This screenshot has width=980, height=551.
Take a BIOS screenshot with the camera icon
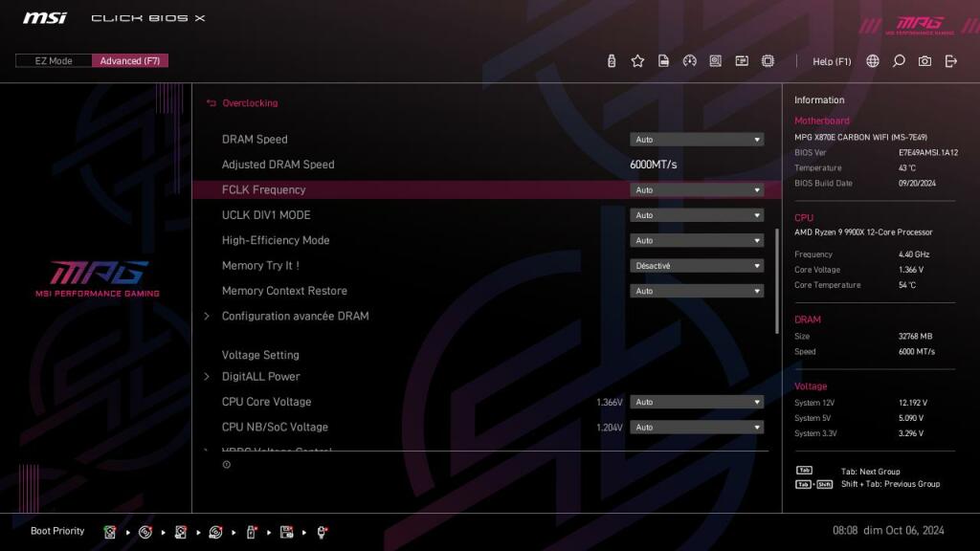point(924,60)
